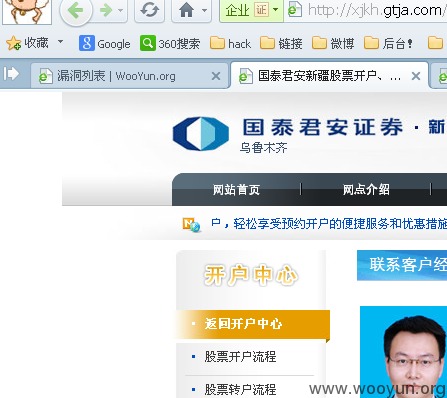Reload the page with the refresh button
This screenshot has height=398, width=447.
pos(149,10)
